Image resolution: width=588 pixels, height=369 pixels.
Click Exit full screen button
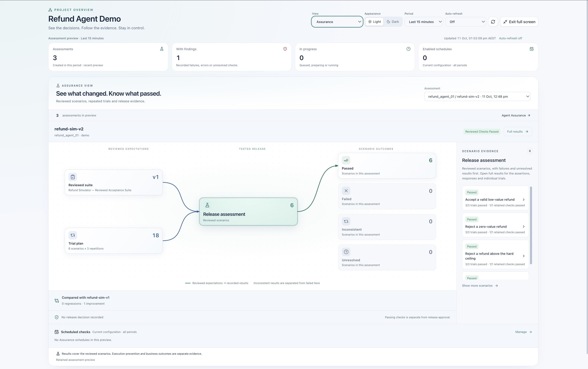pos(519,22)
